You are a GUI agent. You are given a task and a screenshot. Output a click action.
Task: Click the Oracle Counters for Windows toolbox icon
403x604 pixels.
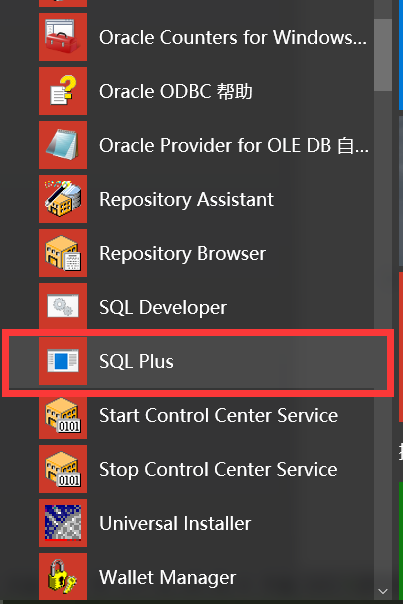pos(63,37)
